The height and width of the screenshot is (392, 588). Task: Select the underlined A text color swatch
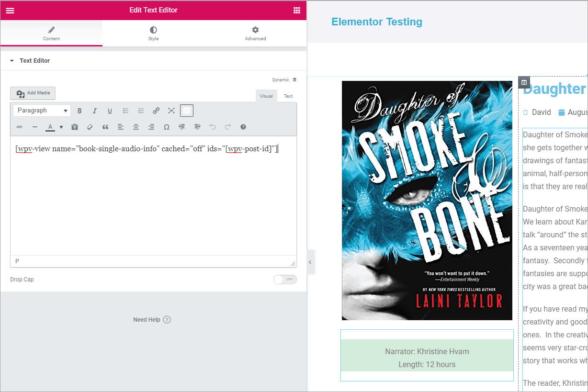click(50, 127)
